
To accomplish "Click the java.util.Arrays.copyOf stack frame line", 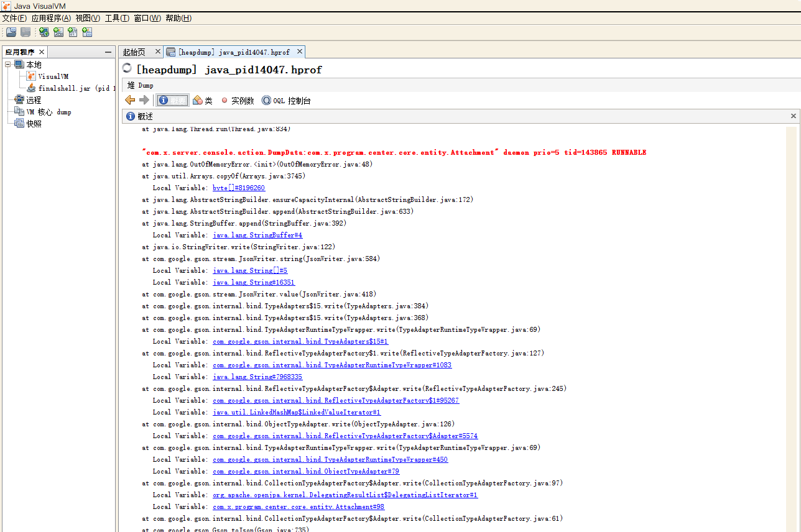I will tap(224, 176).
